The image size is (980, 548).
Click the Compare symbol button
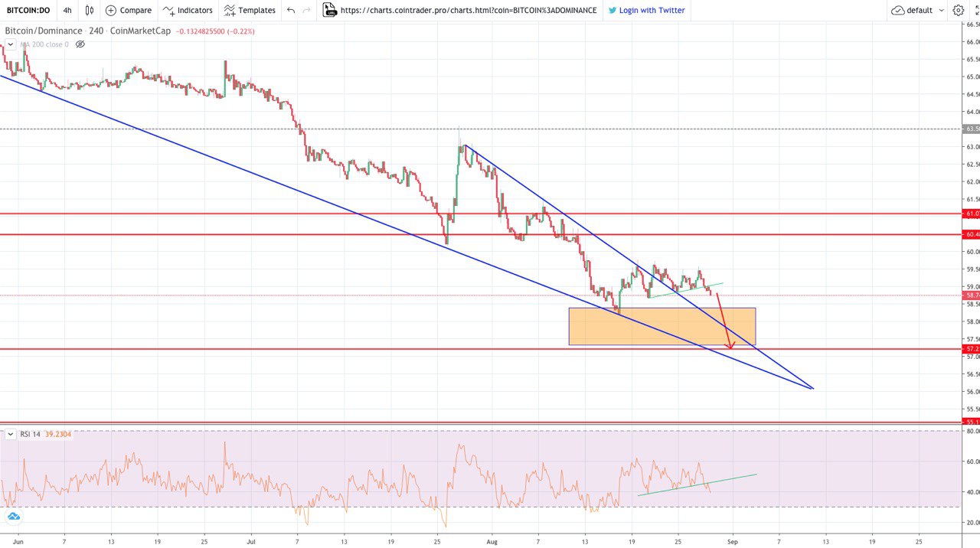pyautogui.click(x=128, y=11)
